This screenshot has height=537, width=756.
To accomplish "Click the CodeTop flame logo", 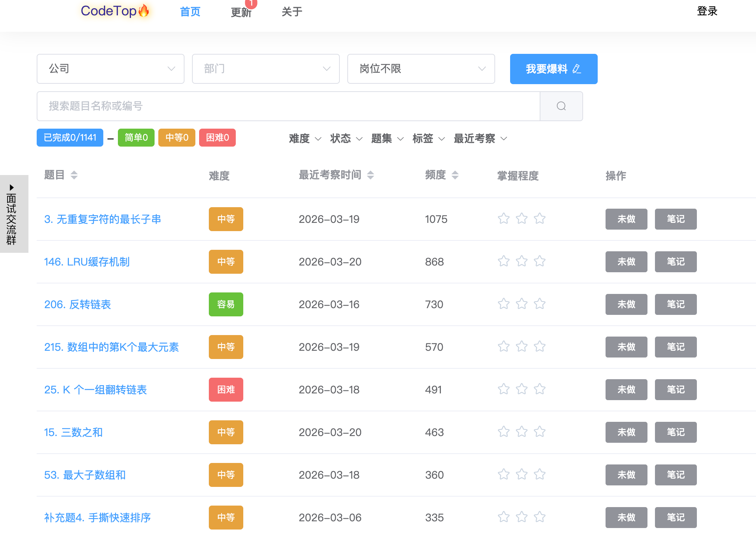I will (115, 11).
